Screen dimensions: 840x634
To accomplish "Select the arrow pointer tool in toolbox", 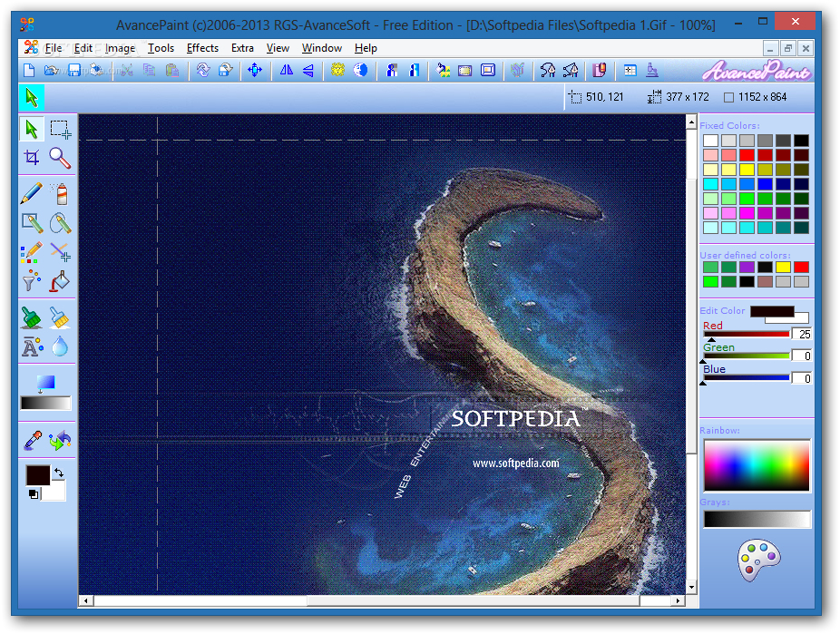I will (x=32, y=129).
